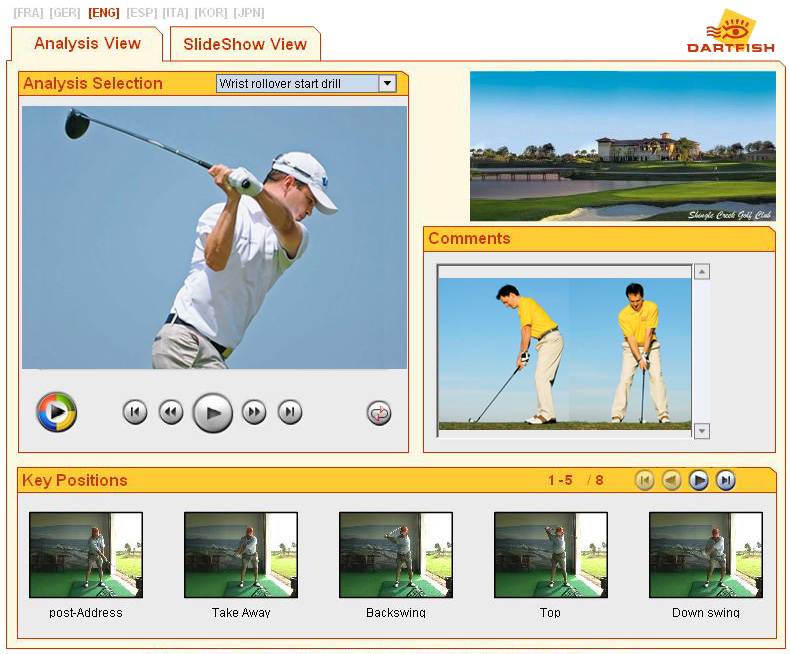Image resolution: width=790 pixels, height=654 pixels.
Task: Select Spanish language [ESP]
Action: 142,13
